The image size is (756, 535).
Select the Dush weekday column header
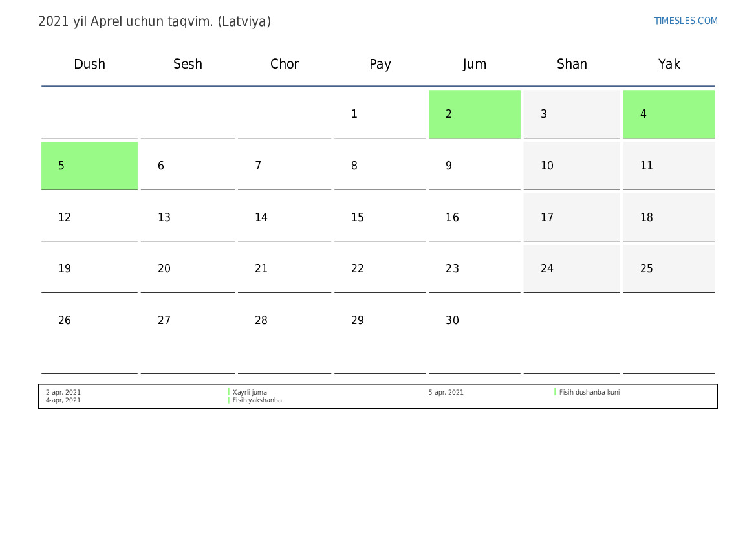click(89, 64)
